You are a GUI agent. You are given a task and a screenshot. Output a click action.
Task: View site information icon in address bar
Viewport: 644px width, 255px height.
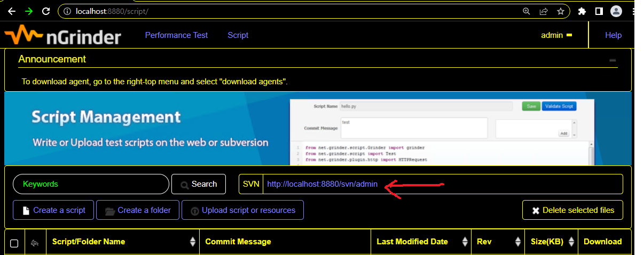(x=67, y=11)
